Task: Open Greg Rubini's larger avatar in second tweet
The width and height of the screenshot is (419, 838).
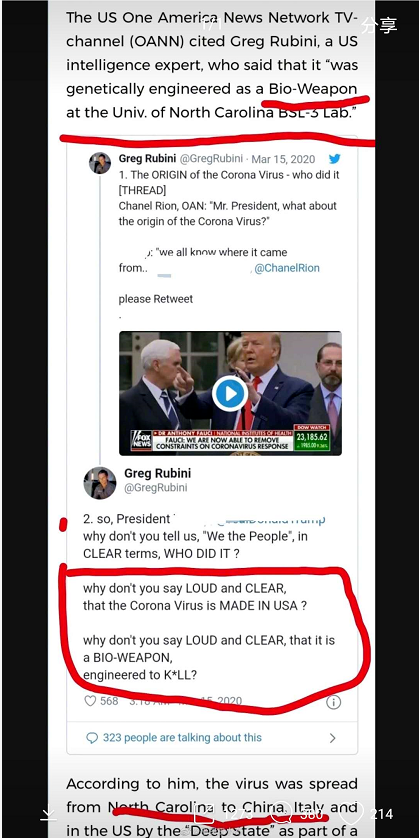Action: point(100,483)
